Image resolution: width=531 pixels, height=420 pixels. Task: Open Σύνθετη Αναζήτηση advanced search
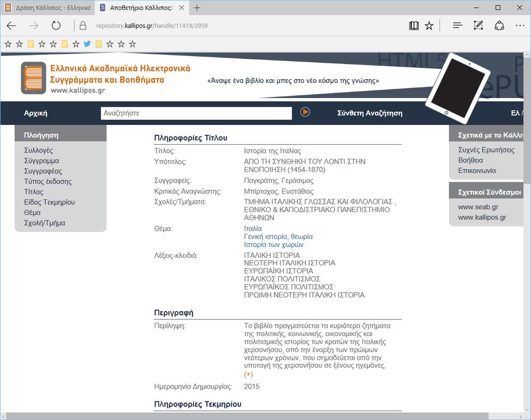click(x=370, y=113)
